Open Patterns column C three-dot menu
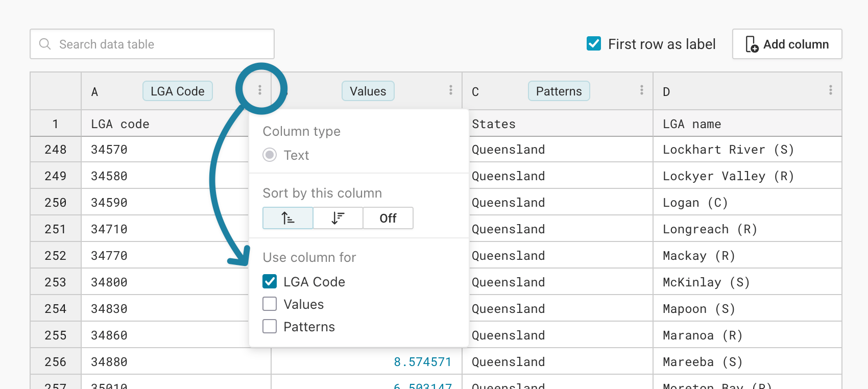 point(642,90)
